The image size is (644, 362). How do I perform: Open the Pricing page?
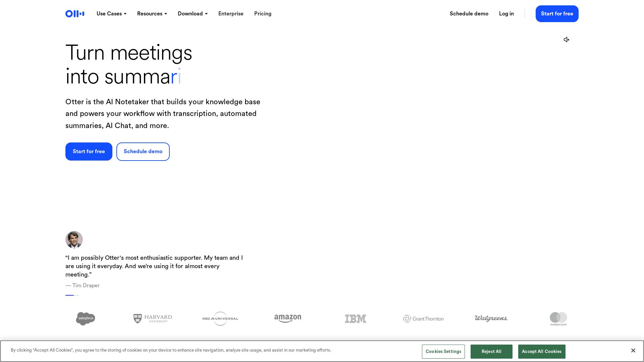263,14
